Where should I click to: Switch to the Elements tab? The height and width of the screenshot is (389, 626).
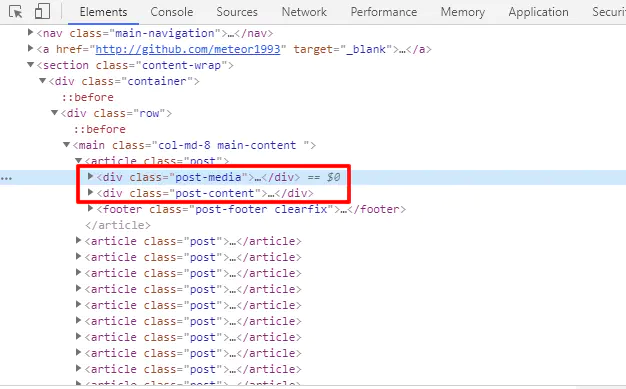tap(103, 12)
